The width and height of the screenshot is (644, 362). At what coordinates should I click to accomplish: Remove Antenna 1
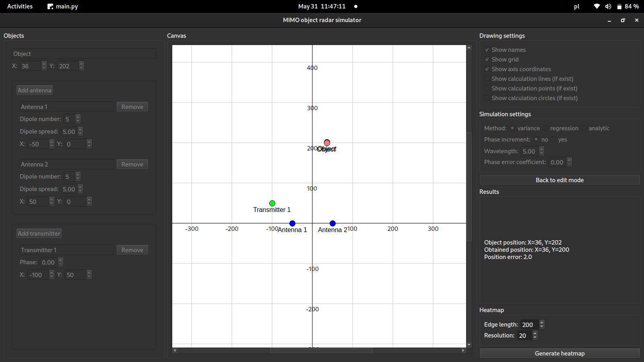tap(132, 107)
